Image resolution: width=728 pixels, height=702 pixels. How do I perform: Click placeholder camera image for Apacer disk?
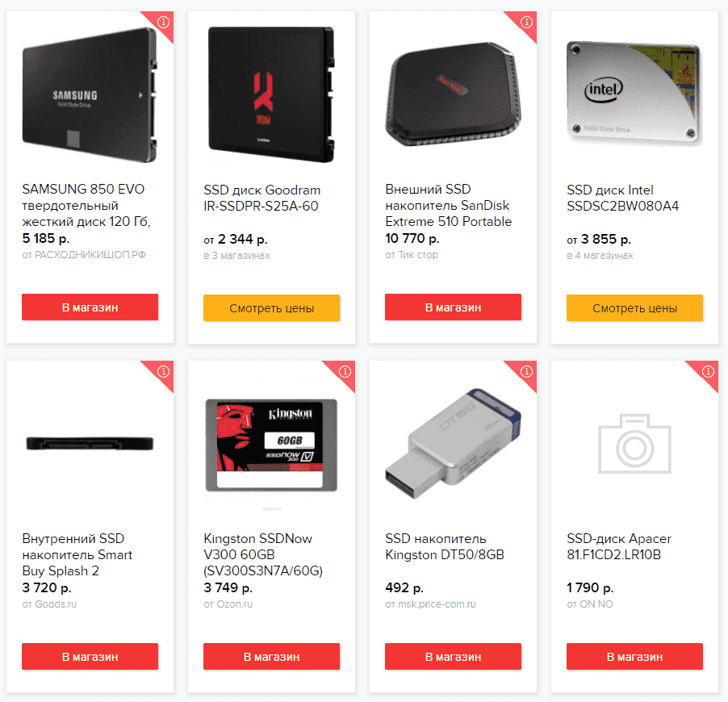coord(634,444)
